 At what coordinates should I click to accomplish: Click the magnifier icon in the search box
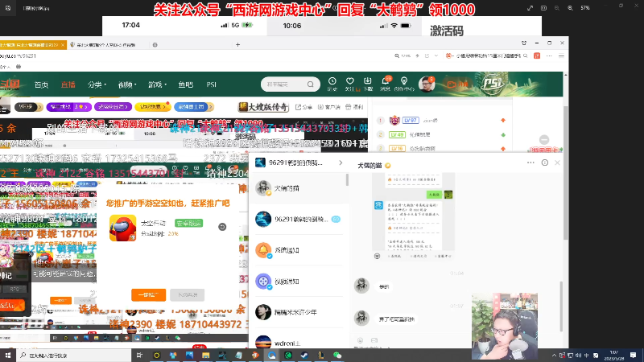(311, 84)
